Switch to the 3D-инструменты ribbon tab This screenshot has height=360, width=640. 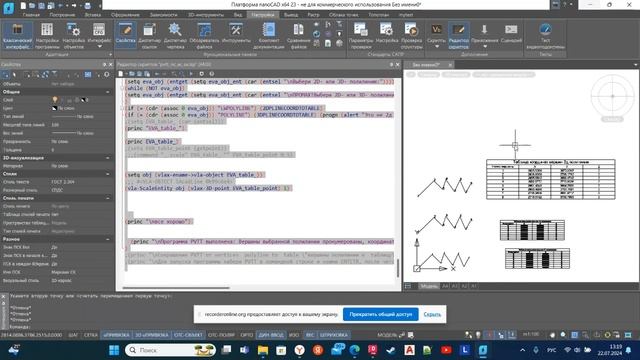(206, 15)
